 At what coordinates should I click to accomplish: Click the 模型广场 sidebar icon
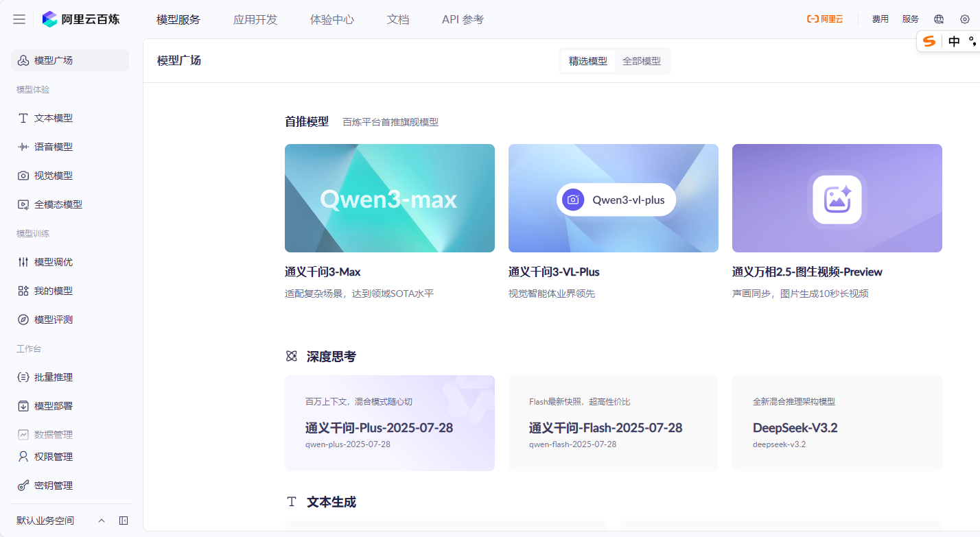pyautogui.click(x=23, y=60)
